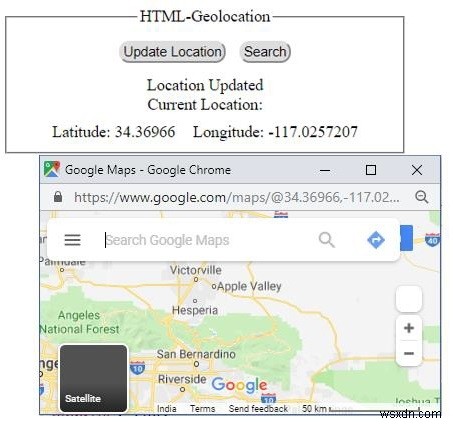
Task: Click the Interstate 40 shield icon
Action: (x=432, y=240)
